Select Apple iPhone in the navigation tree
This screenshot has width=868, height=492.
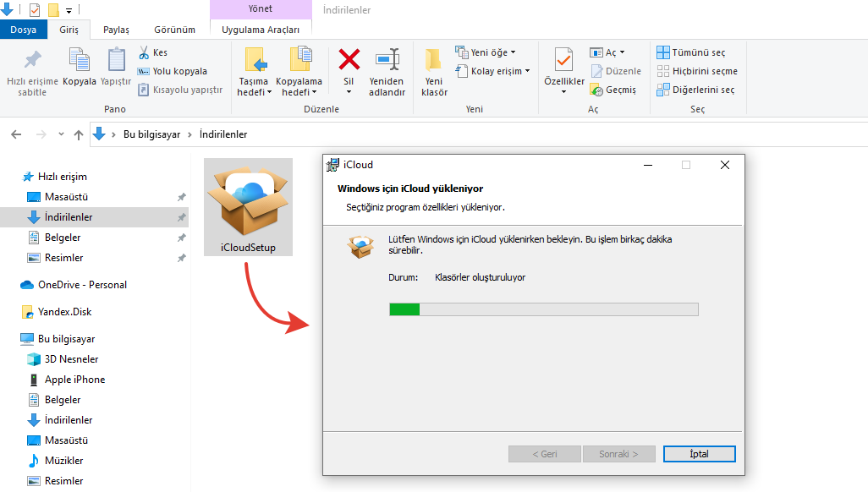pyautogui.click(x=74, y=380)
